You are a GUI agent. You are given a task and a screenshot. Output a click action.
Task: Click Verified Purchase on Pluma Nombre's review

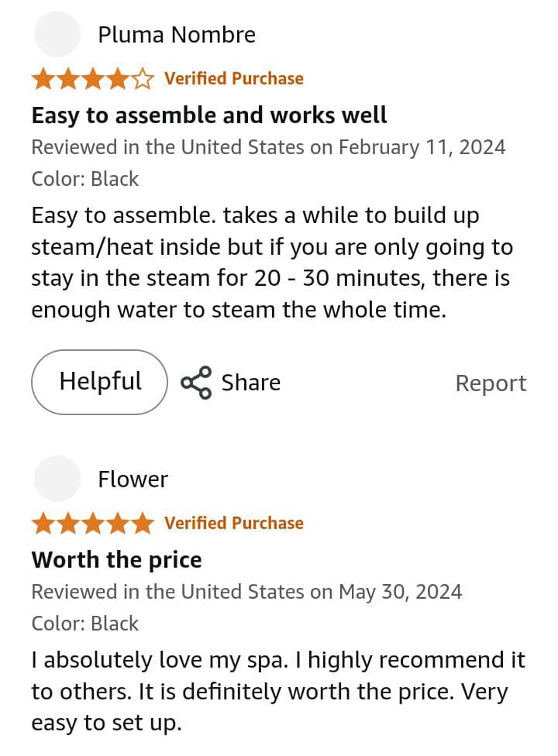[234, 78]
